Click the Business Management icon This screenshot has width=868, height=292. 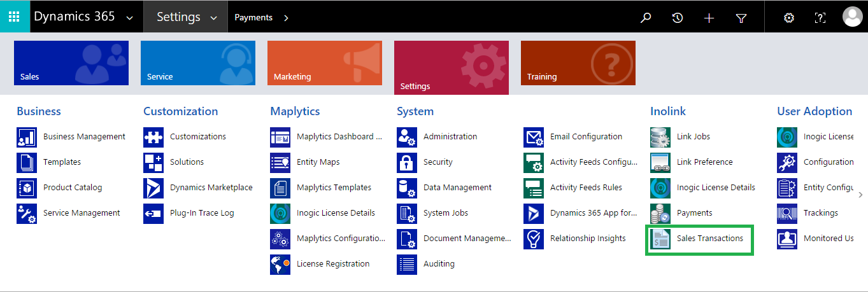pos(27,137)
